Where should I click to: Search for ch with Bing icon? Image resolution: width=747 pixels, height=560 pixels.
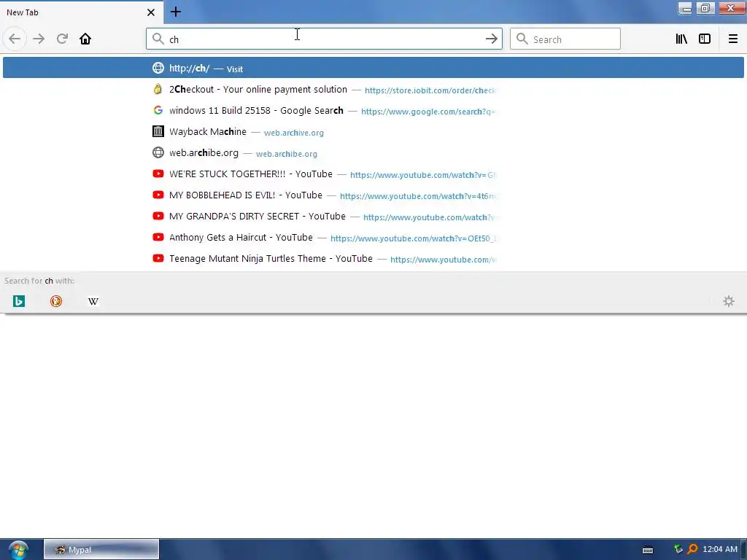point(18,301)
